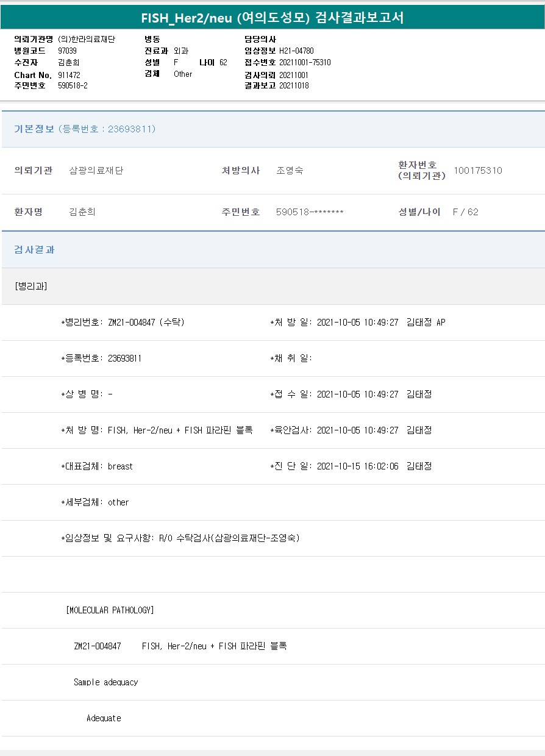Image resolution: width=545 pixels, height=756 pixels.
Task: Click institution value 삼광의료재단
Action: 96,171
